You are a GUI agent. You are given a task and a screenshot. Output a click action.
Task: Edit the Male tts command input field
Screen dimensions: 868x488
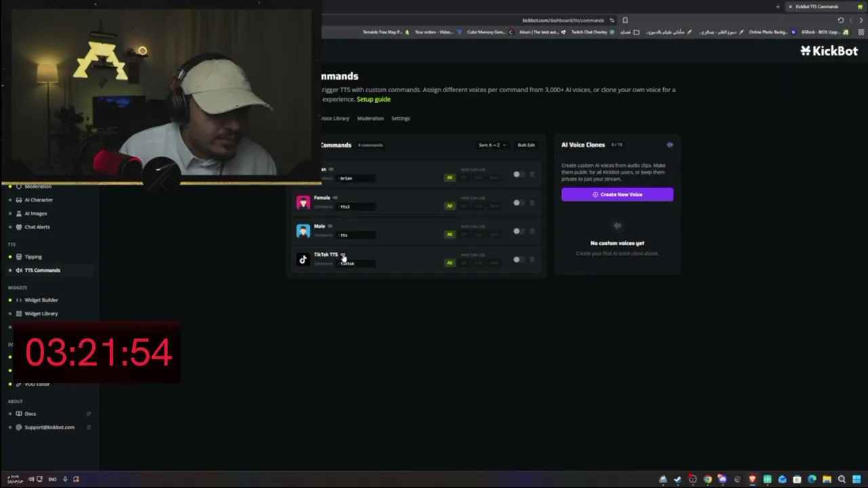[355, 235]
